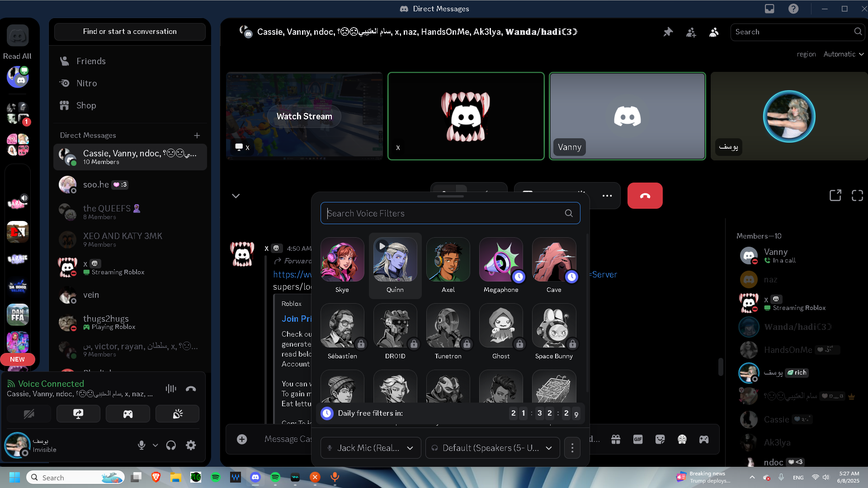Mute your microphone
Image resolution: width=868 pixels, height=488 pixels.
click(142, 445)
